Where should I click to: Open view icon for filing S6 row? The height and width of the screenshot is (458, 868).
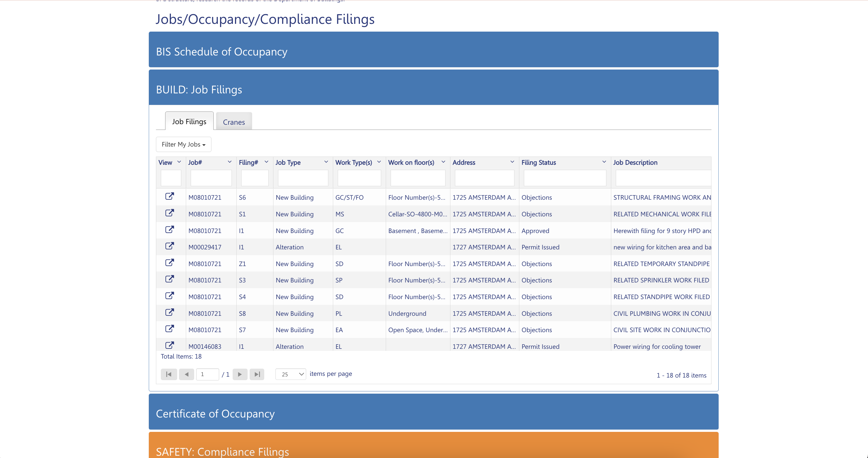coord(169,197)
